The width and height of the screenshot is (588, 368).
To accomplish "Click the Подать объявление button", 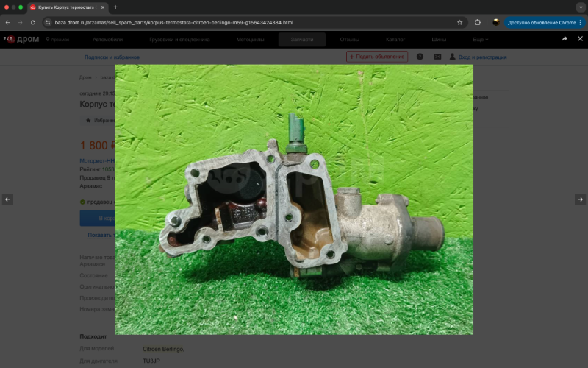I will pyautogui.click(x=376, y=57).
